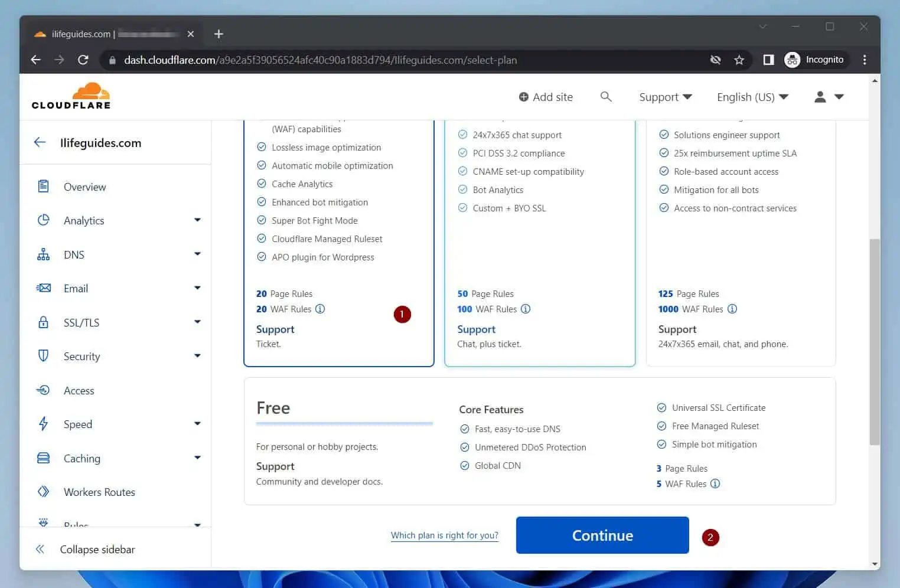
Task: Click the SSL/TLS padlock icon
Action: tap(43, 322)
